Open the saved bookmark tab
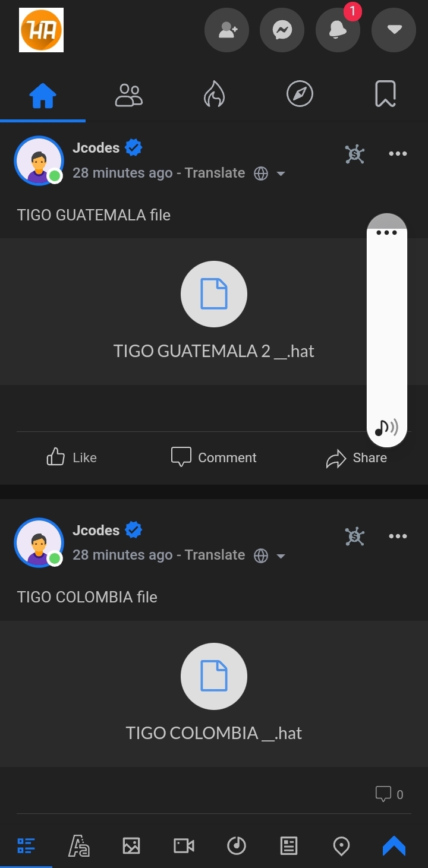The width and height of the screenshot is (428, 868). 385,94
